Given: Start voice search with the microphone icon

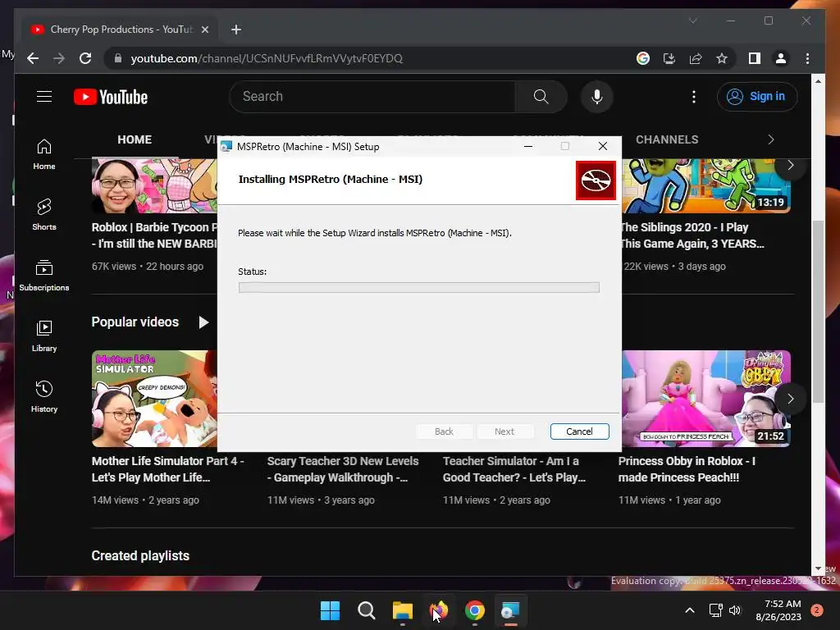Looking at the screenshot, I should (x=597, y=97).
